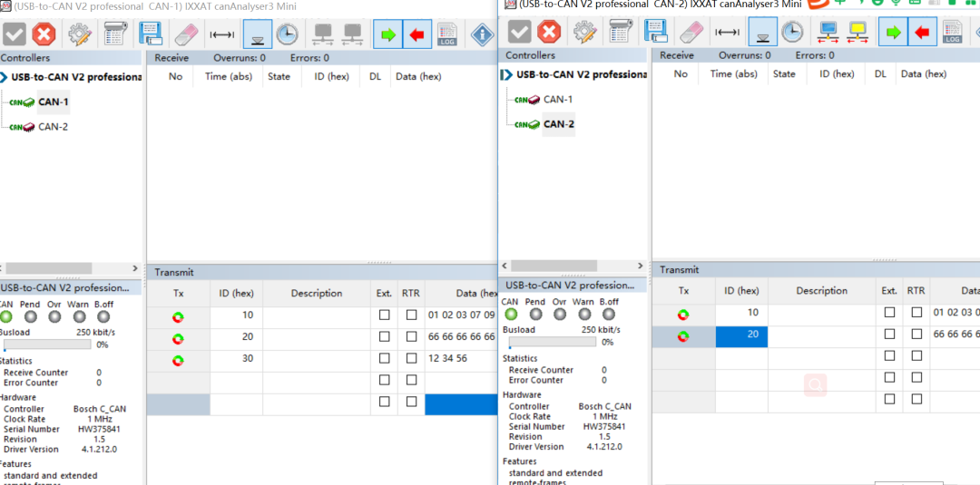The image size is (980, 485).
Task: Click the LOG file icon in CAN-1 window
Action: pyautogui.click(x=447, y=34)
